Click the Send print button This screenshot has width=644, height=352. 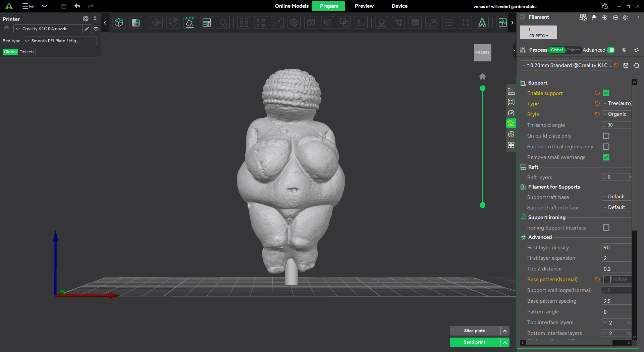click(475, 342)
